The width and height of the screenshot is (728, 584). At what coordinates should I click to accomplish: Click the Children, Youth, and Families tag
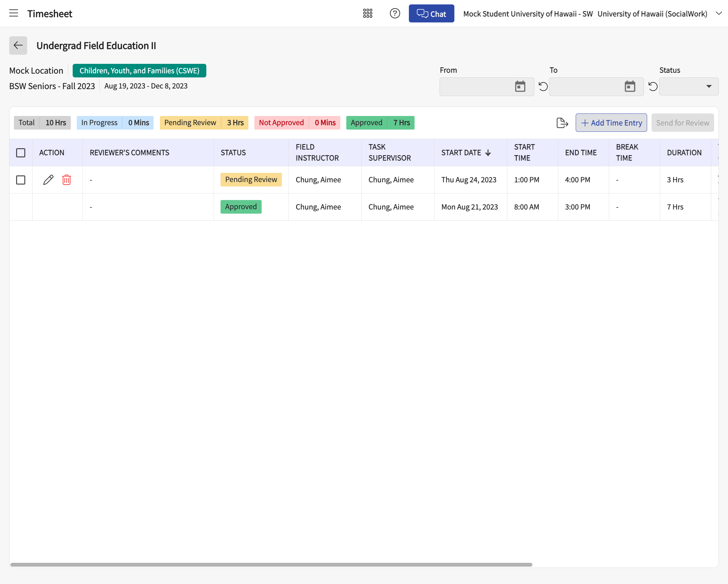[139, 70]
